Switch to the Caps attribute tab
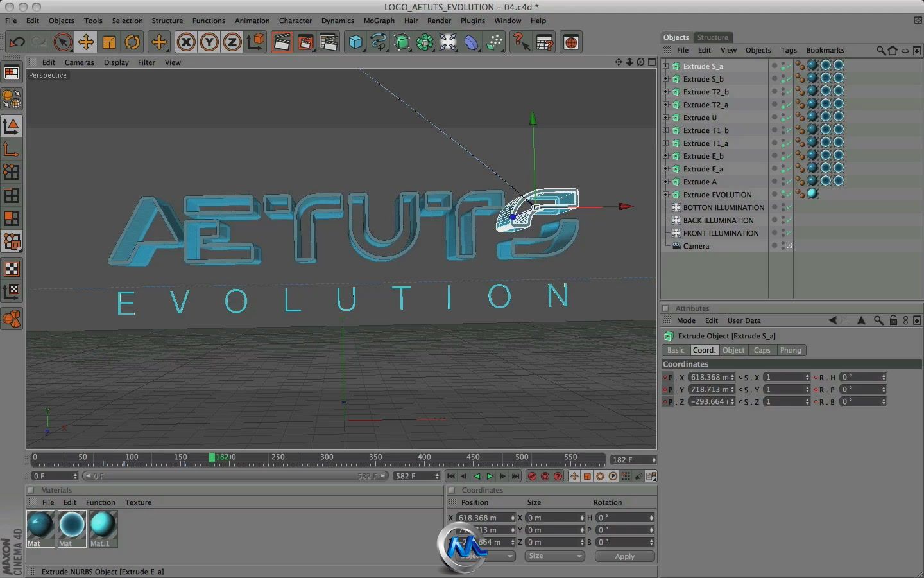 click(762, 350)
